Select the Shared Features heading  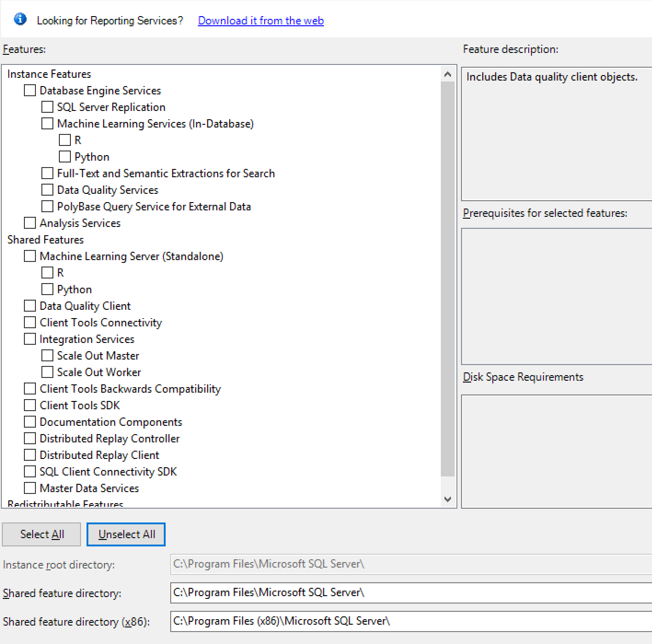point(46,240)
